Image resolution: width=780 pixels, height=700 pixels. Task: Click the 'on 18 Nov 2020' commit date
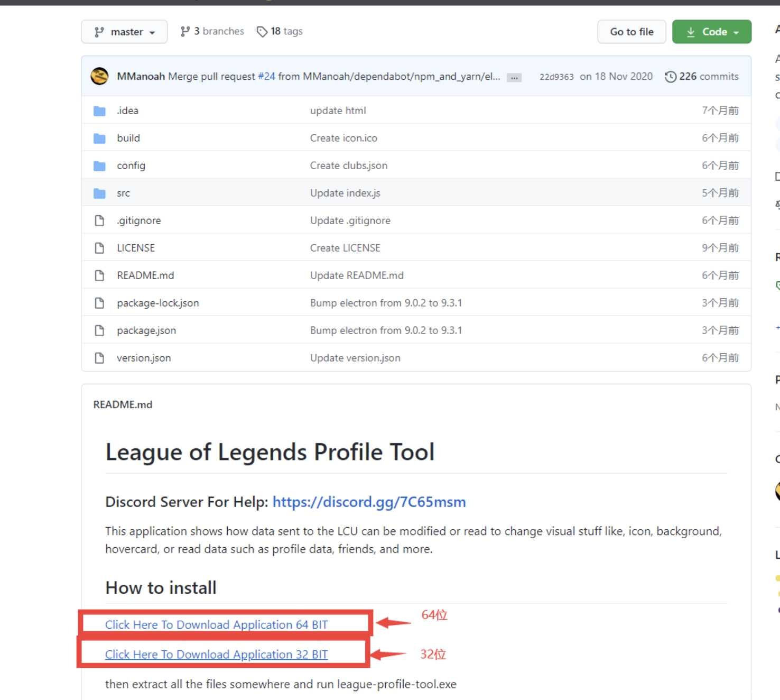616,76
